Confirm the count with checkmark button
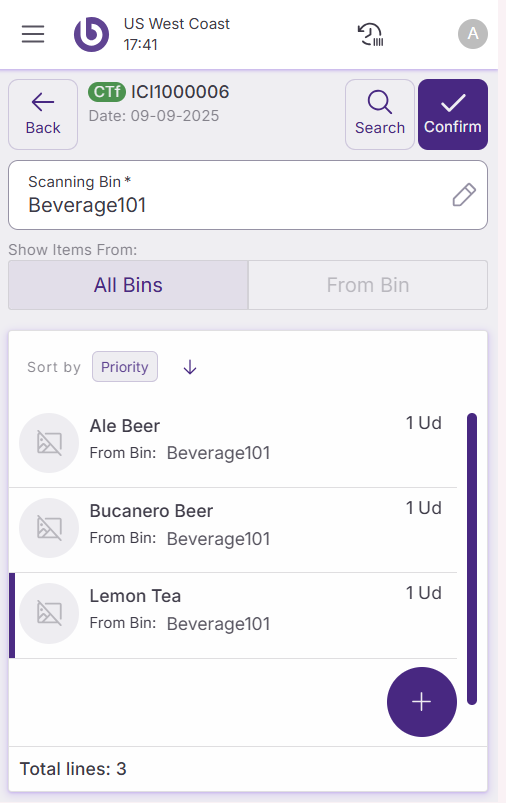 coord(453,114)
